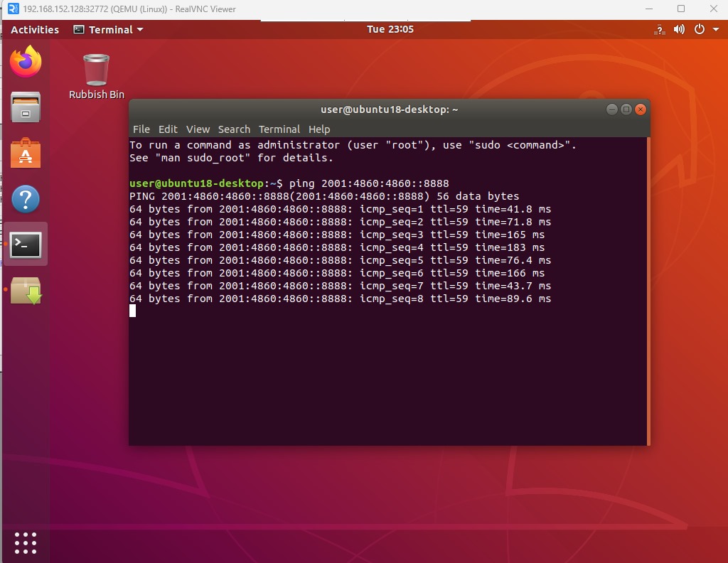Viewport: 728px width, 563px height.
Task: Open the Software Updater dock icon
Action: point(26,291)
